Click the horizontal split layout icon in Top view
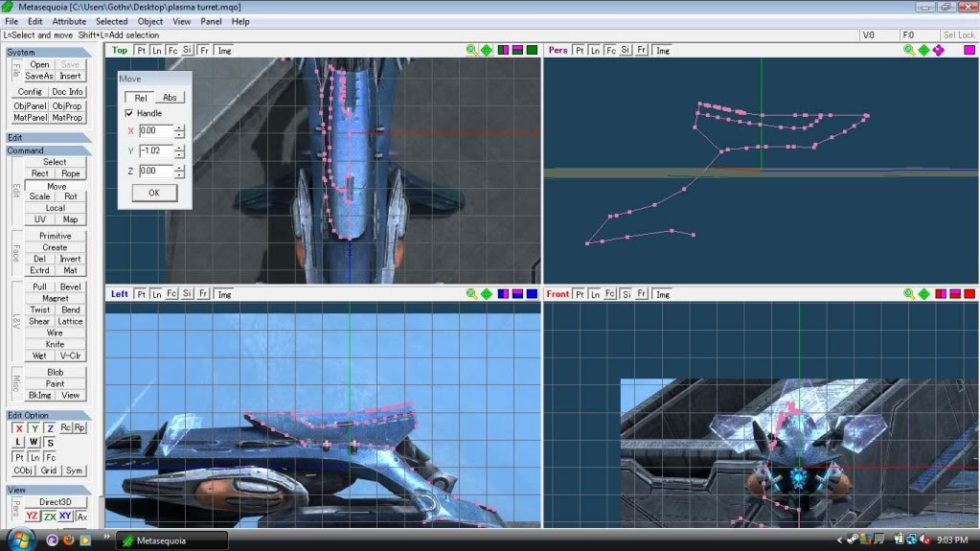Viewport: 980px width, 551px height. click(x=517, y=50)
